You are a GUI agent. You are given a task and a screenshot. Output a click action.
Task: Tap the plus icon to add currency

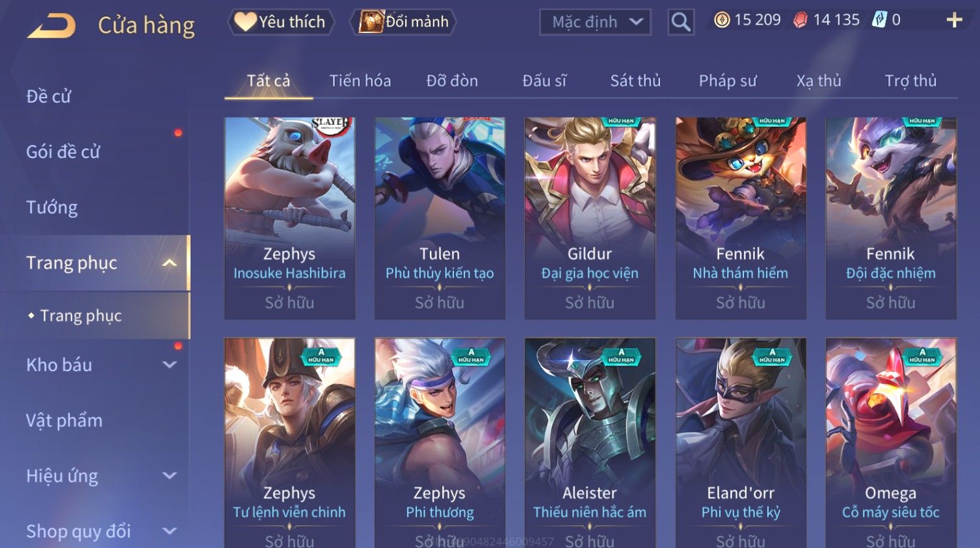(954, 20)
